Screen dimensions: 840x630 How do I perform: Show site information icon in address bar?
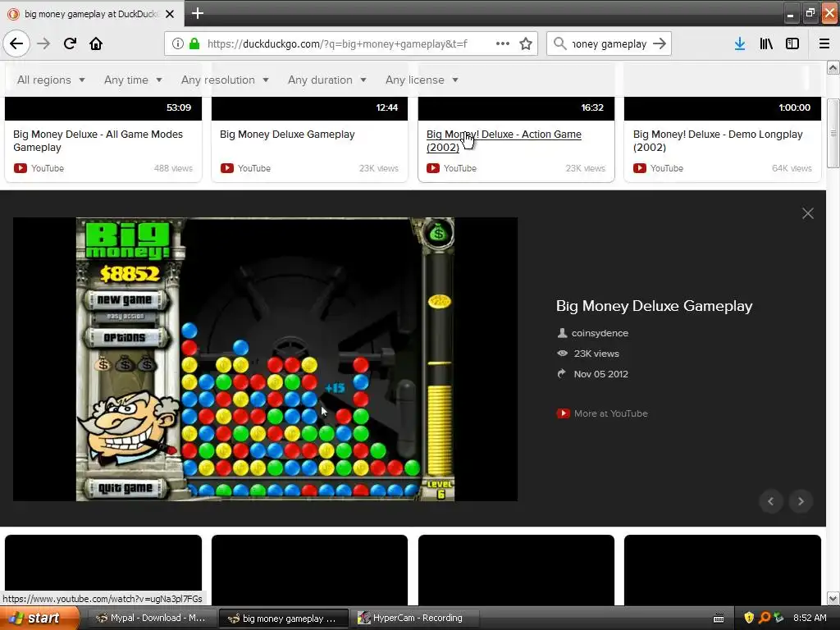coord(178,43)
